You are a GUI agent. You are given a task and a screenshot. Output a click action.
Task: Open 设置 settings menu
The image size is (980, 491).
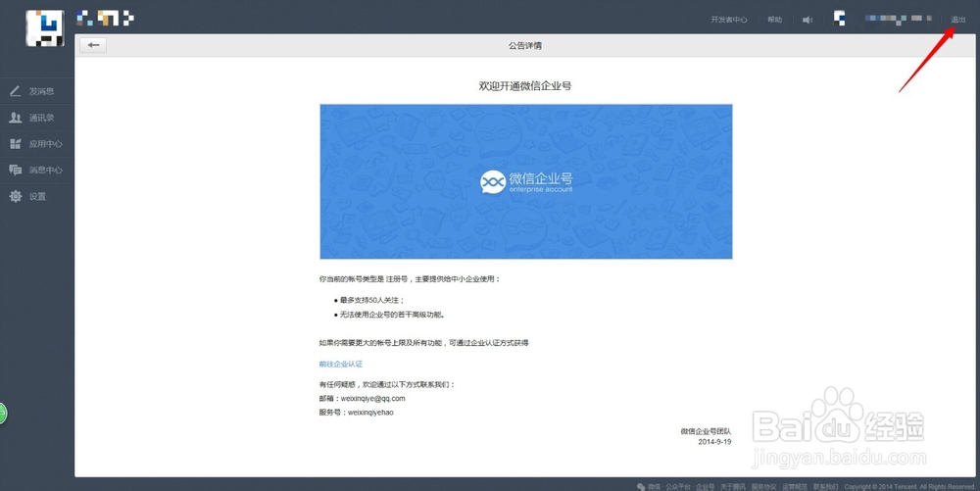(x=37, y=196)
